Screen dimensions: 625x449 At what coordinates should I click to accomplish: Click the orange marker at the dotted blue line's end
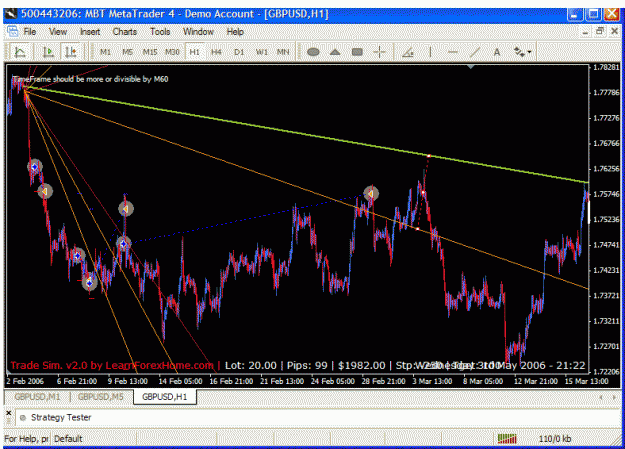[x=371, y=193]
